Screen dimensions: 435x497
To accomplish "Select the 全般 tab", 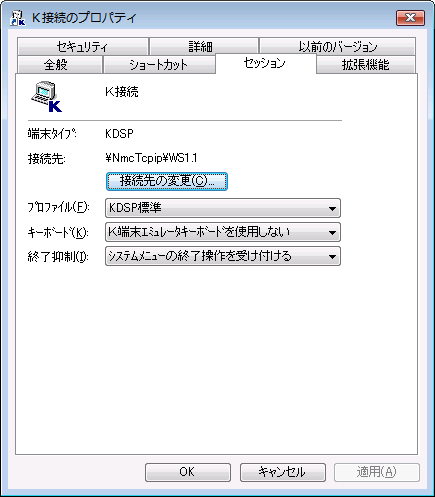I will tap(60, 65).
